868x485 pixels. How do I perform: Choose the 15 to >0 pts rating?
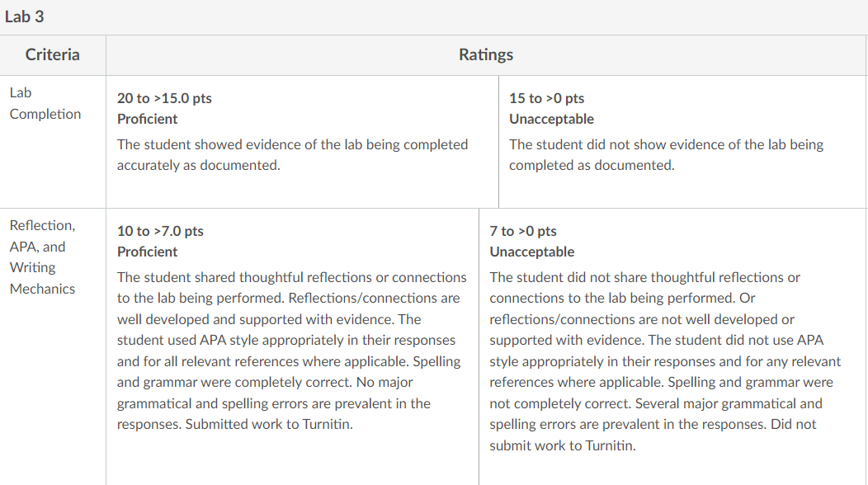[547, 98]
